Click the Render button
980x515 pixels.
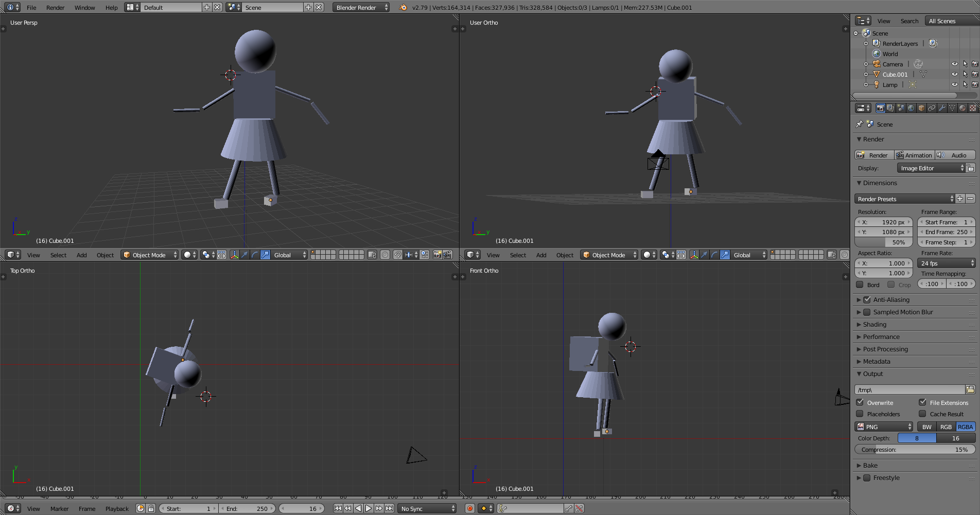(873, 155)
